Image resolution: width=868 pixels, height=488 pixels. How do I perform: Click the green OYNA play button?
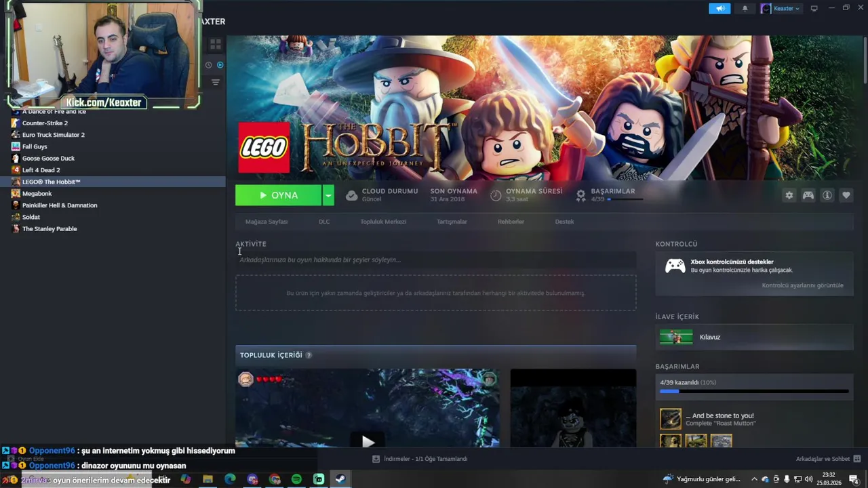tap(278, 195)
